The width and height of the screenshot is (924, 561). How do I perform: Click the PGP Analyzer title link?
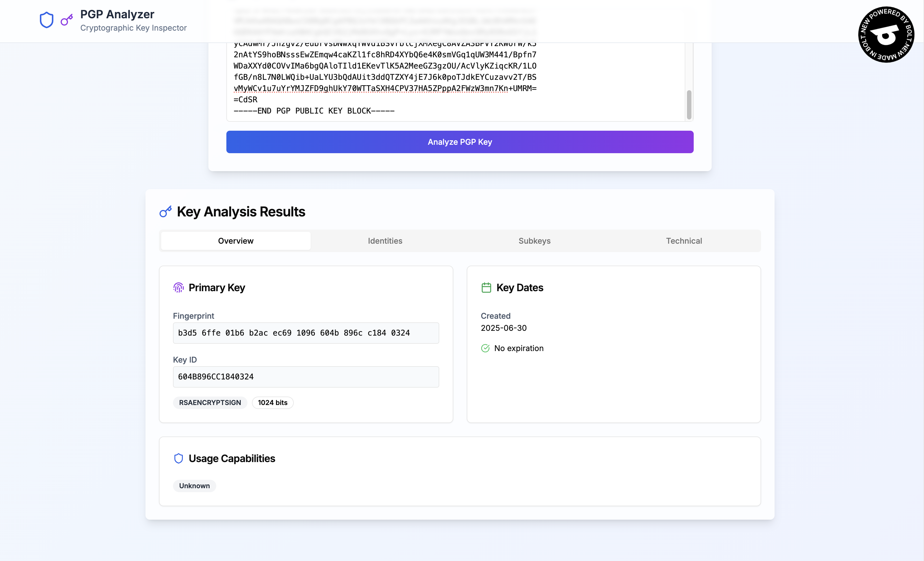click(117, 14)
